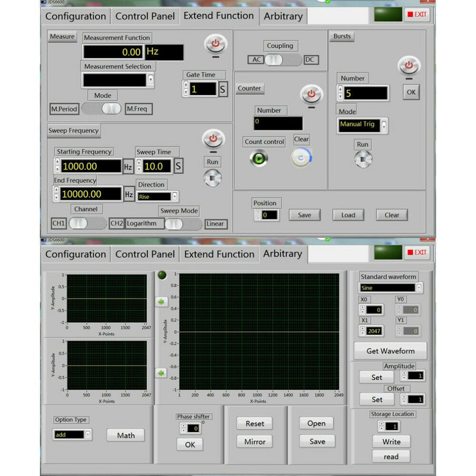
Task: Toggle Logarithm/Linear Sweep Mode slider switch
Action: (x=184, y=224)
